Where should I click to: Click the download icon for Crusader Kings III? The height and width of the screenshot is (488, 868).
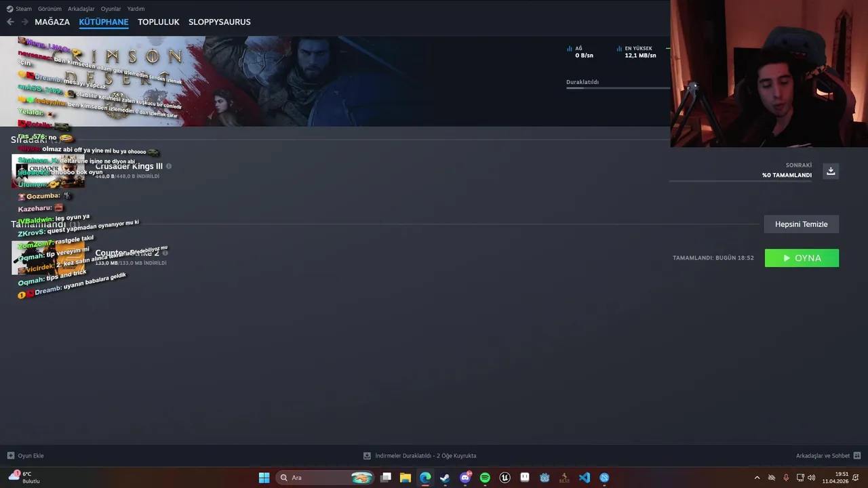[x=831, y=171]
